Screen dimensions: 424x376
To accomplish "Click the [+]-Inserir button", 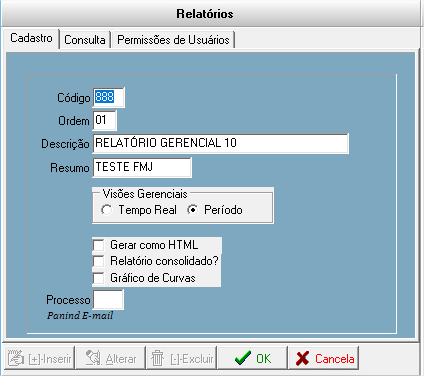I will (x=40, y=358).
